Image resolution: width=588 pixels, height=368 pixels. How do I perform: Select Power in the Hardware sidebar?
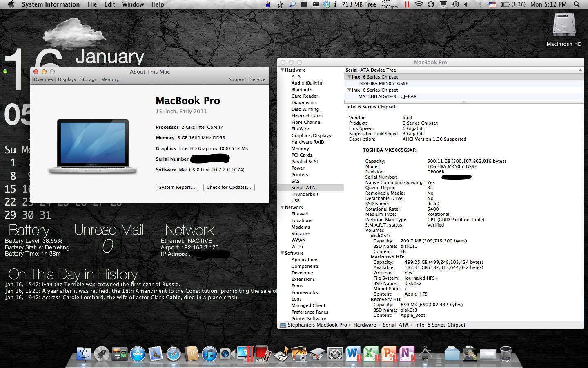(298, 168)
